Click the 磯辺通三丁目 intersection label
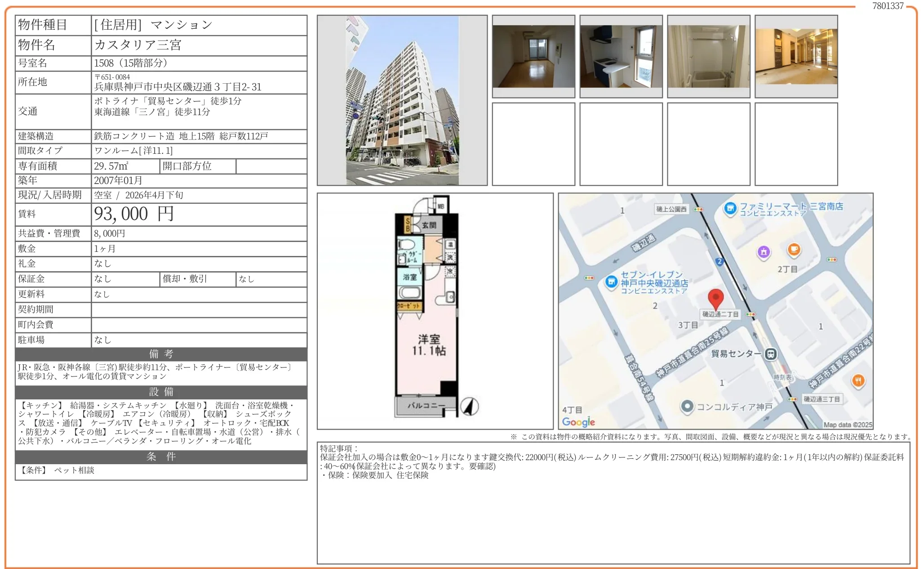 tap(822, 399)
